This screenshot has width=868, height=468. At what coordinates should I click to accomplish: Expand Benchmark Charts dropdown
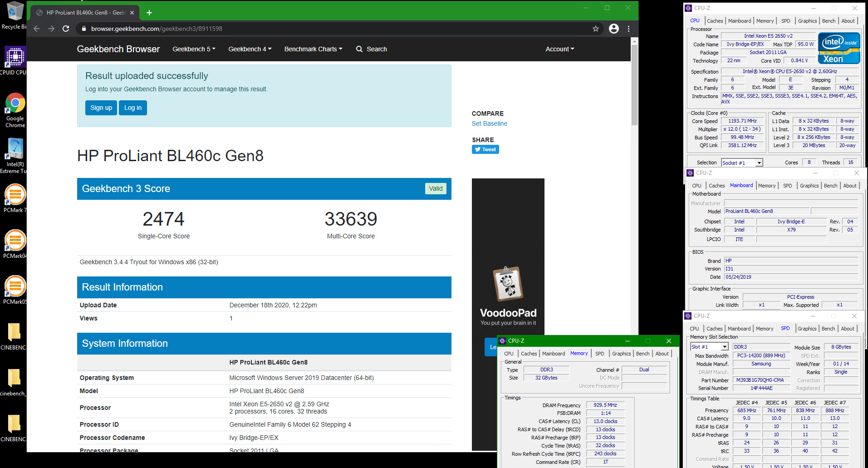[314, 49]
